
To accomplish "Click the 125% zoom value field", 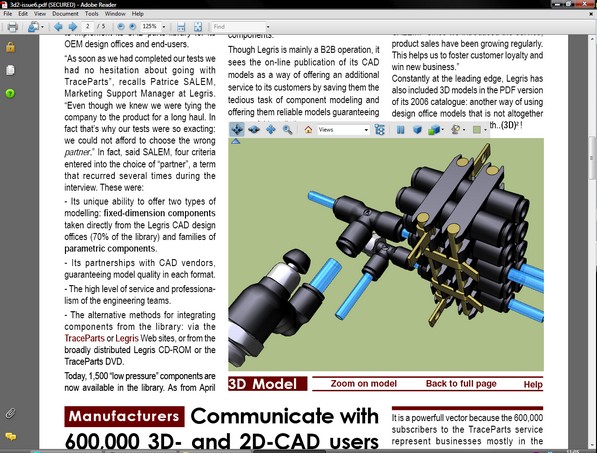I will point(150,26).
